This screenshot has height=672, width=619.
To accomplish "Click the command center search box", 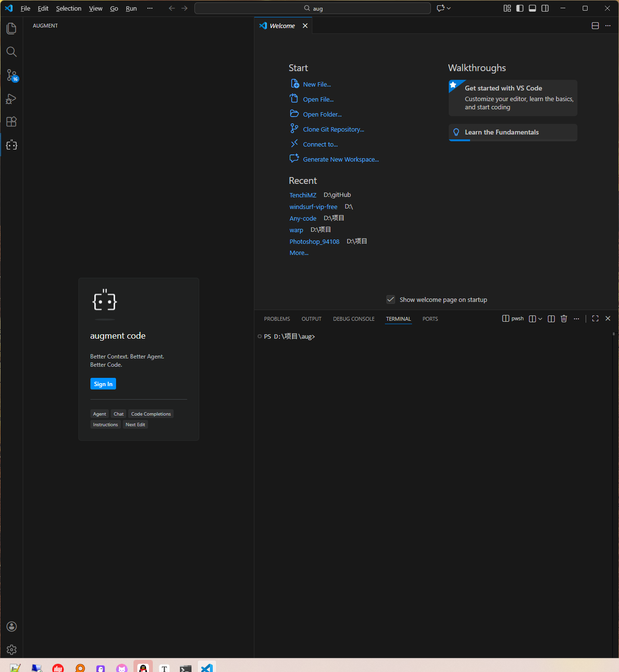I will [312, 8].
